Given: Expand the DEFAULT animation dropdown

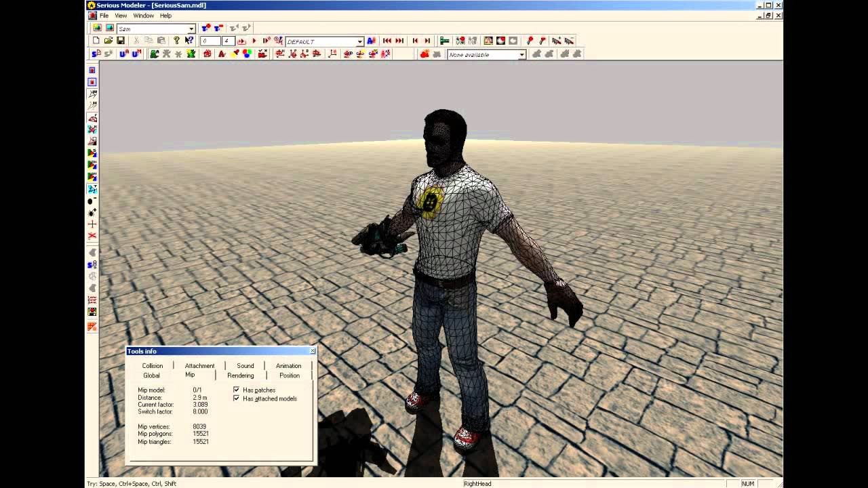Looking at the screenshot, I should tap(360, 41).
